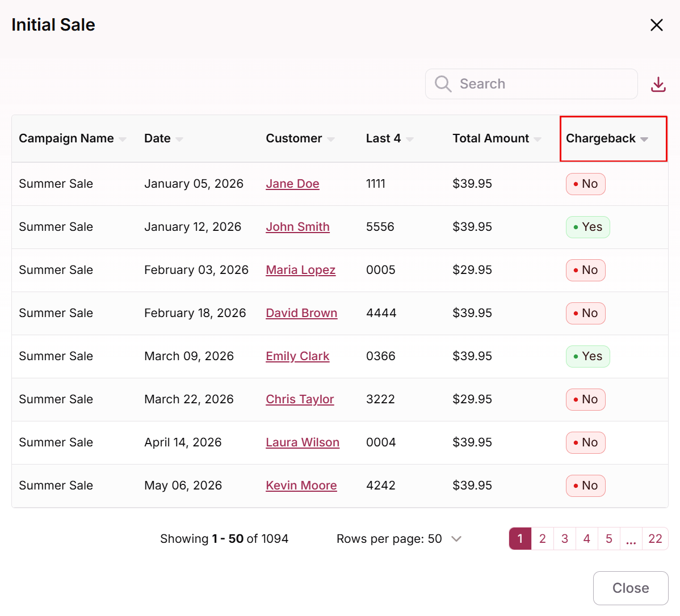Viewport: 680px width, 616px height.
Task: Open Jane Doe customer link
Action: click(x=292, y=184)
